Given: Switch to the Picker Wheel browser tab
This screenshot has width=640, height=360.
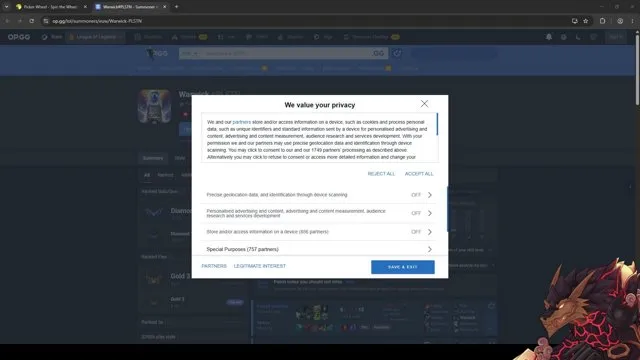Looking at the screenshot, I should click(x=50, y=7).
